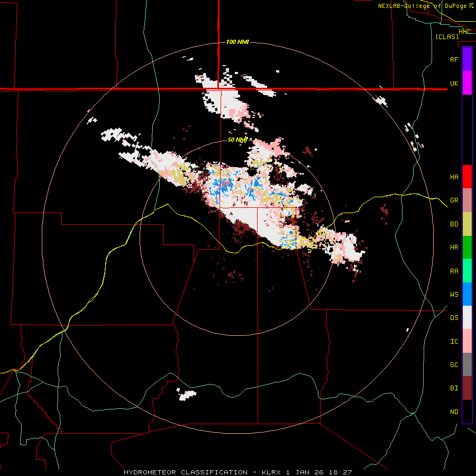The image size is (476, 476).
Task: Click the magenta UK legend color swatch
Action: 467,83
